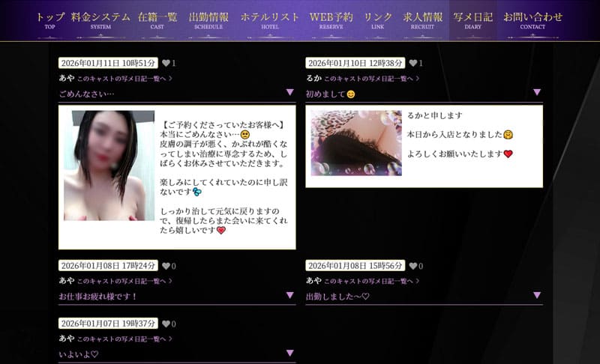Open 求人情報 RECRUIT page
This screenshot has width=600, height=364.
pyautogui.click(x=422, y=21)
